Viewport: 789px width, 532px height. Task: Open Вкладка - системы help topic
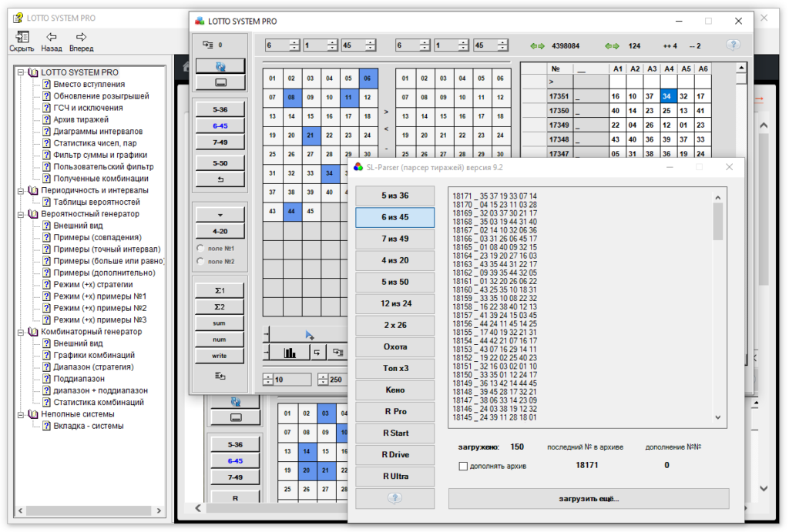click(x=89, y=426)
